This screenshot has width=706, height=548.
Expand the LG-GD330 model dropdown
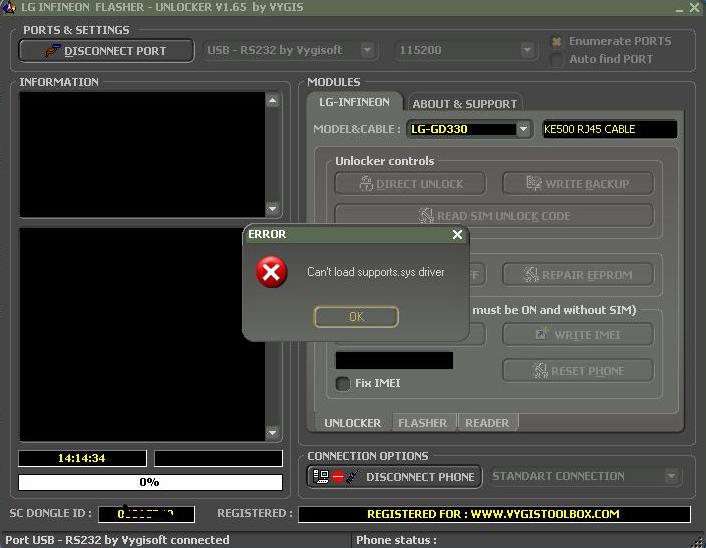click(x=523, y=129)
